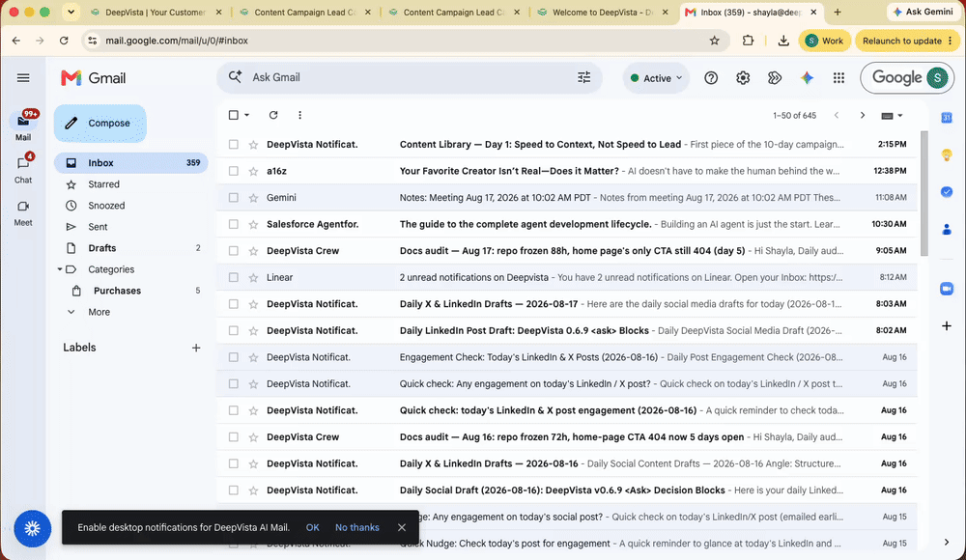Open the Inbox folder
Screen dimensions: 966x560
pyautogui.click(x=130, y=163)
